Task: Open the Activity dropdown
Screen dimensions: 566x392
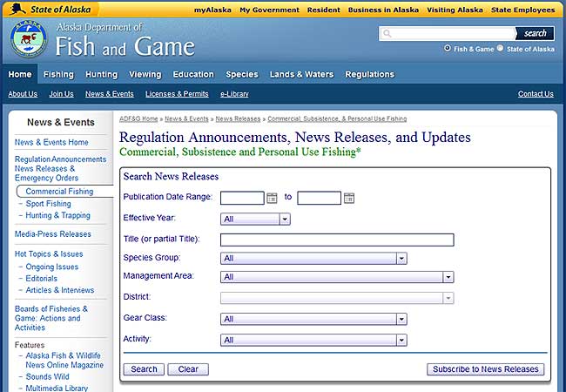Action: click(313, 340)
